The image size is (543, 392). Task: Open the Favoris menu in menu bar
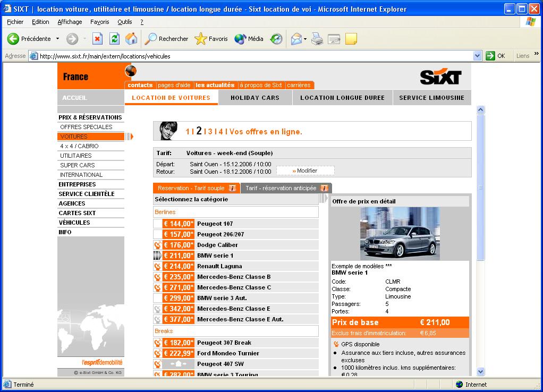[x=99, y=22]
